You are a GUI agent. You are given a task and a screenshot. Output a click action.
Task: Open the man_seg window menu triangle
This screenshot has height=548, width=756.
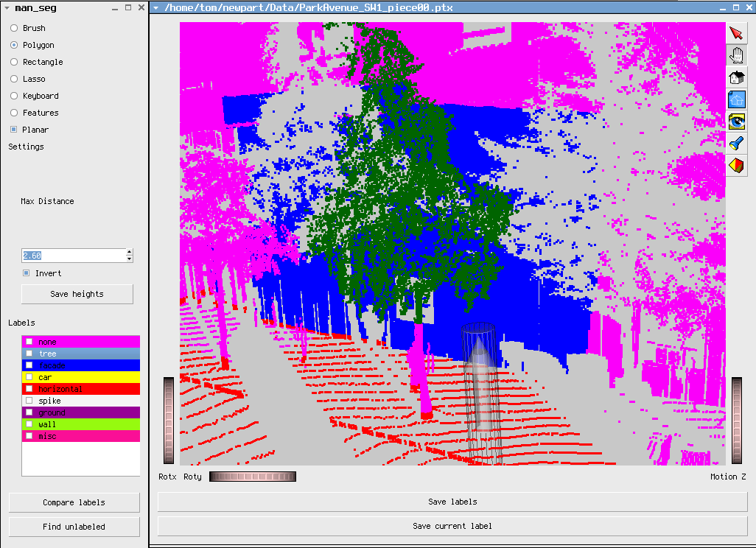coord(7,8)
